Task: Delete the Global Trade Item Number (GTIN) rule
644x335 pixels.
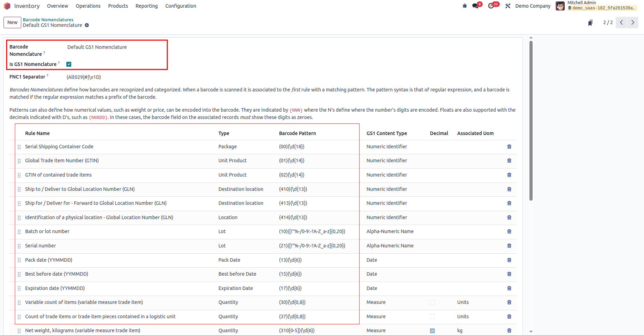Action: point(509,161)
